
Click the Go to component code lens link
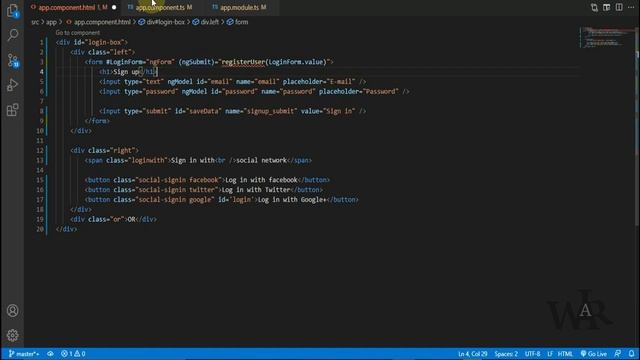click(x=78, y=33)
